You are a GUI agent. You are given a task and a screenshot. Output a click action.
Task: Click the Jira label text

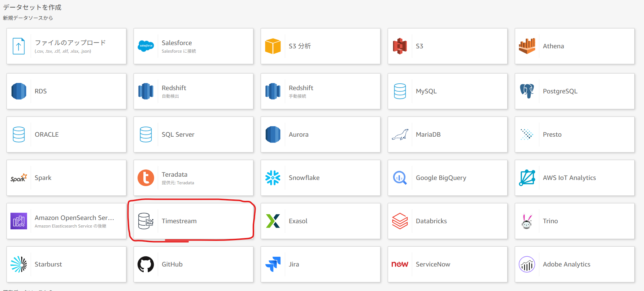pos(294,264)
